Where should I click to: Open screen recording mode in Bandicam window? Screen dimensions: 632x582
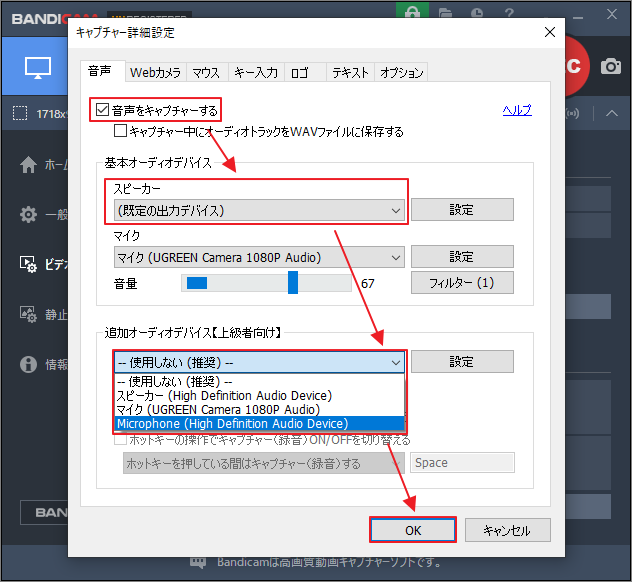point(37,67)
